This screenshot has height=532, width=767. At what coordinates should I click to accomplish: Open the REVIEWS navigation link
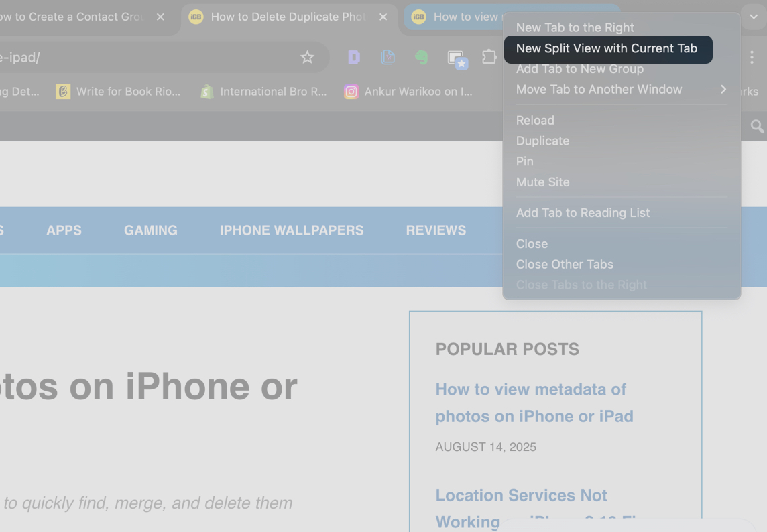436,230
